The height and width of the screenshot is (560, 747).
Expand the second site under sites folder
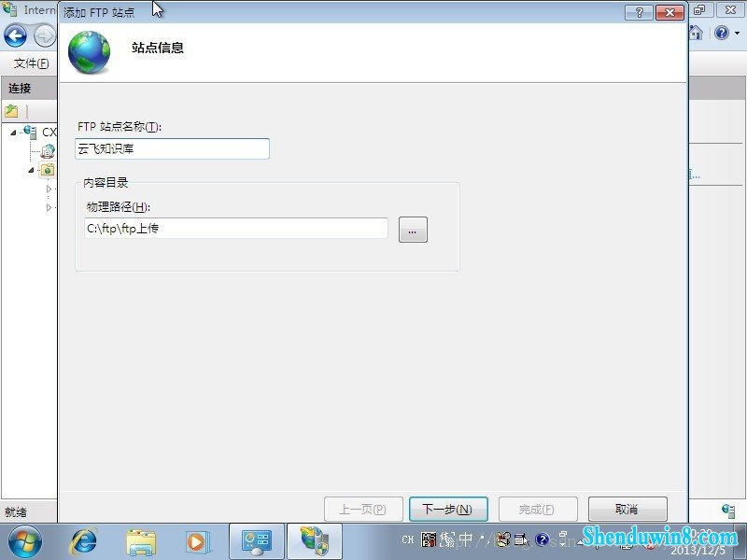(x=49, y=207)
